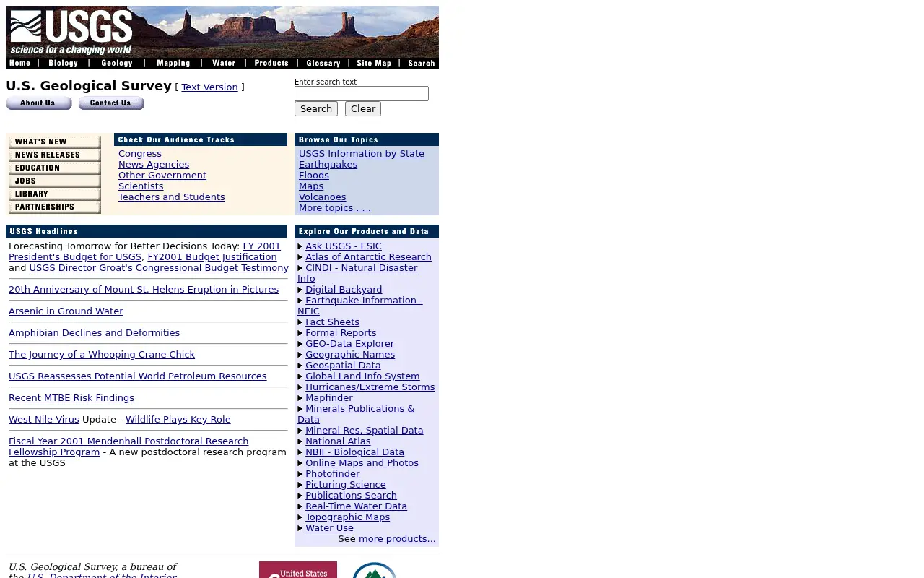
Task: Open the Arsenic in Ground Water headline
Action: click(x=66, y=311)
